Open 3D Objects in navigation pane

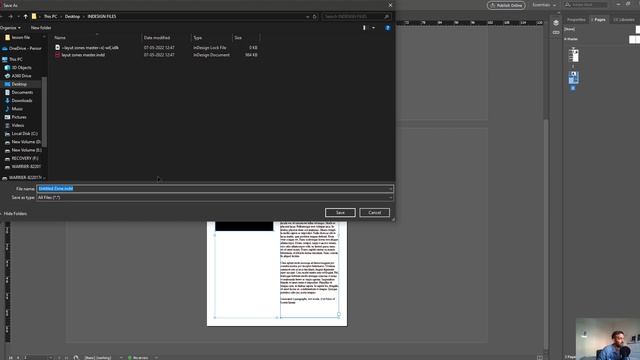click(x=18, y=67)
